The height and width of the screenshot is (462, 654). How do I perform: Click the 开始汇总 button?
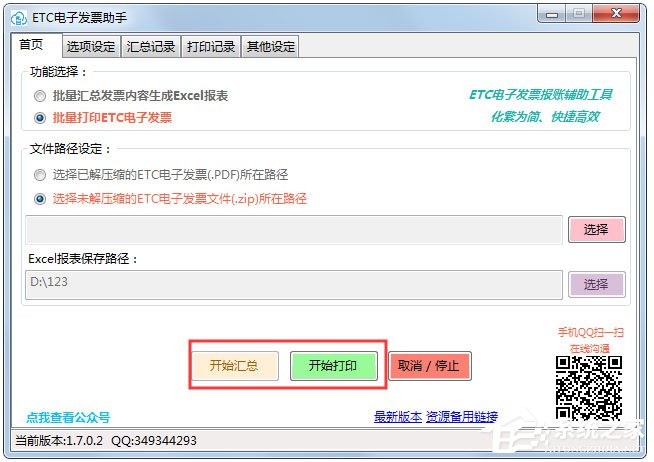(x=234, y=366)
